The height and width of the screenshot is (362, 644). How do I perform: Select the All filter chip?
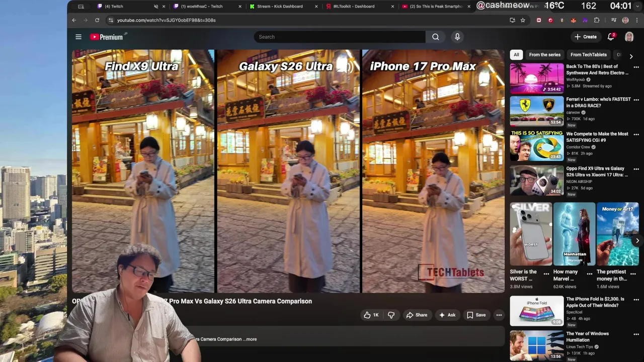516,55
